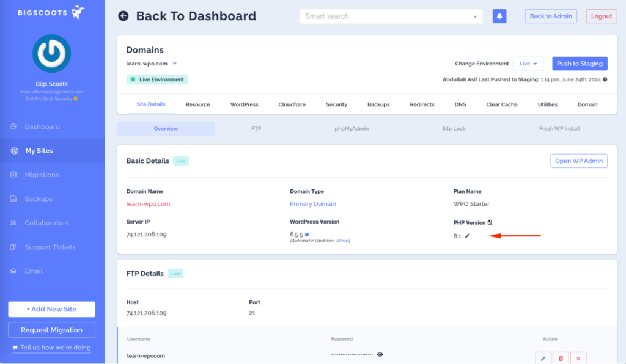This screenshot has height=364, width=626.
Task: Click the Live Environment badge
Action: (x=157, y=79)
